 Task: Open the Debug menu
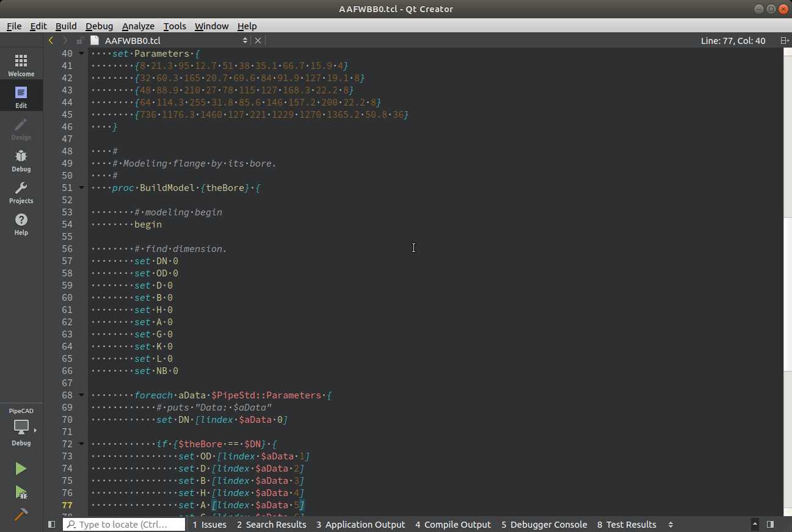(99, 26)
